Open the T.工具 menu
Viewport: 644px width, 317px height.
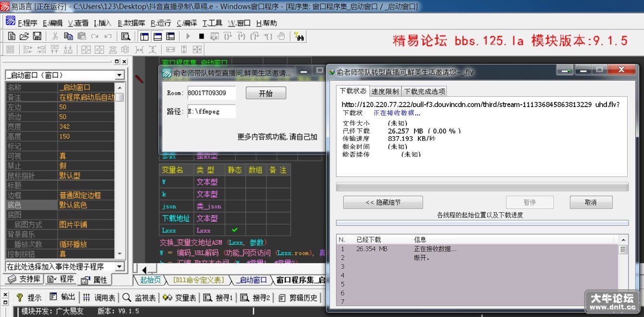[212, 23]
